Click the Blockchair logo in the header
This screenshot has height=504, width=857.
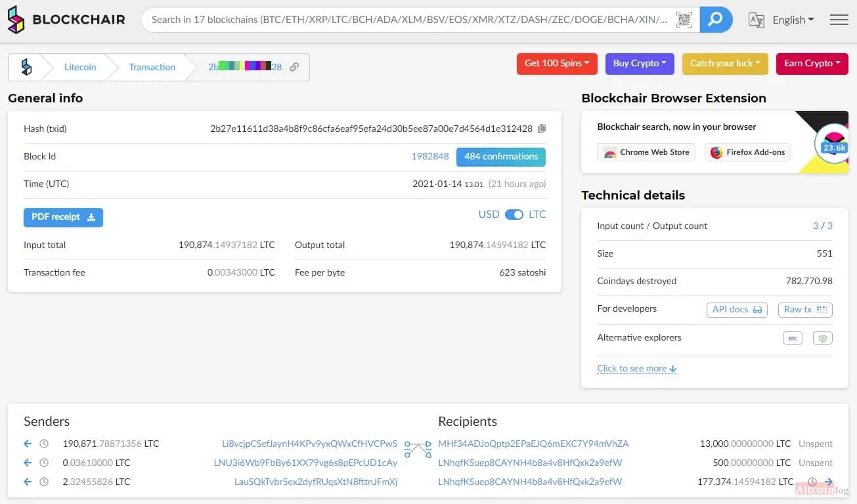(x=66, y=20)
